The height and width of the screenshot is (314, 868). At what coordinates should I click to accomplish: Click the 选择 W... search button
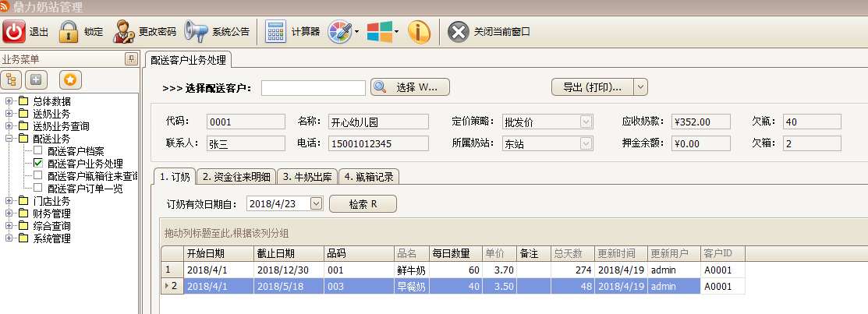[x=409, y=86]
